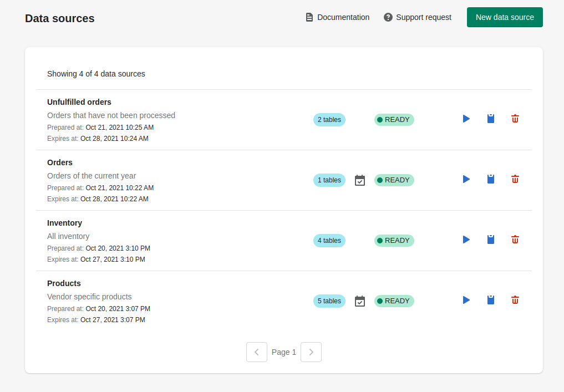
Task: Go to the previous page
Action: pos(257,352)
